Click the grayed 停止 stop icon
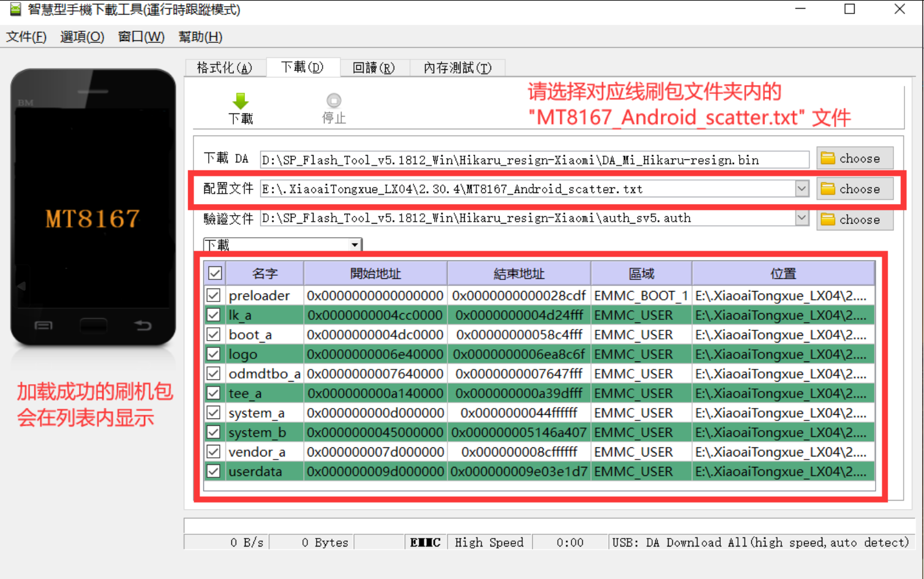Viewport: 924px width, 579px height. click(333, 100)
